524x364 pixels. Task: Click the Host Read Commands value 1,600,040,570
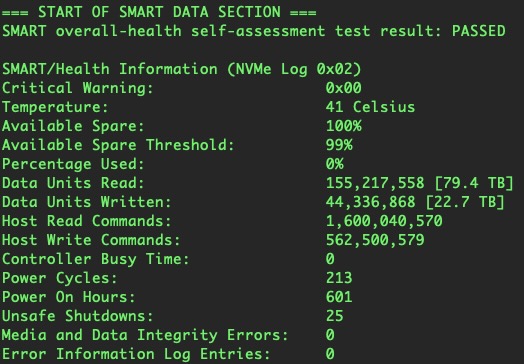click(384, 221)
